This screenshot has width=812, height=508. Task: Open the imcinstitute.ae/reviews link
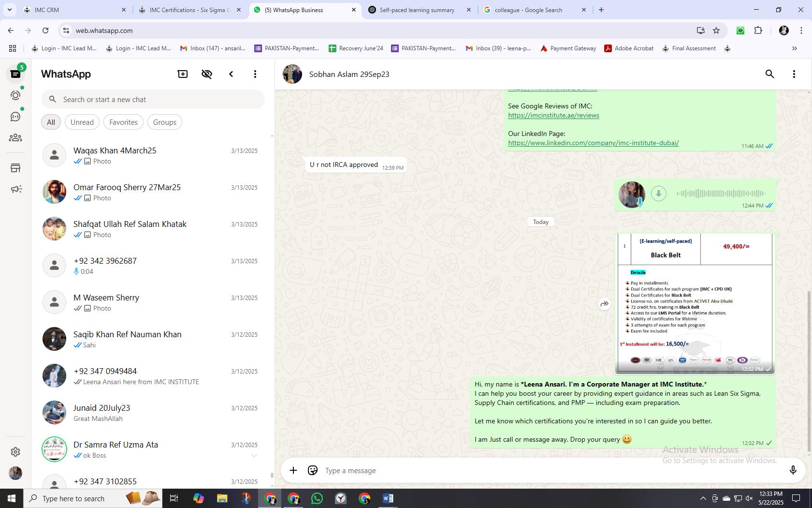click(553, 115)
